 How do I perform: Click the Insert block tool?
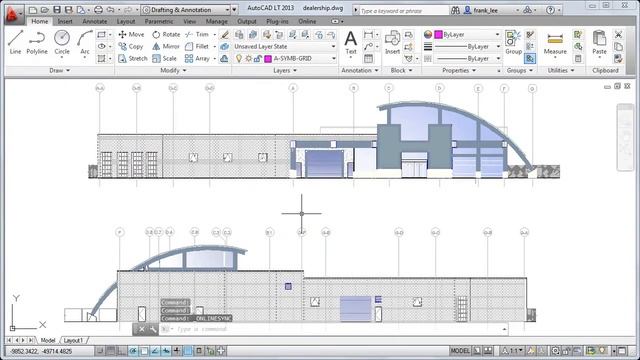(392, 42)
